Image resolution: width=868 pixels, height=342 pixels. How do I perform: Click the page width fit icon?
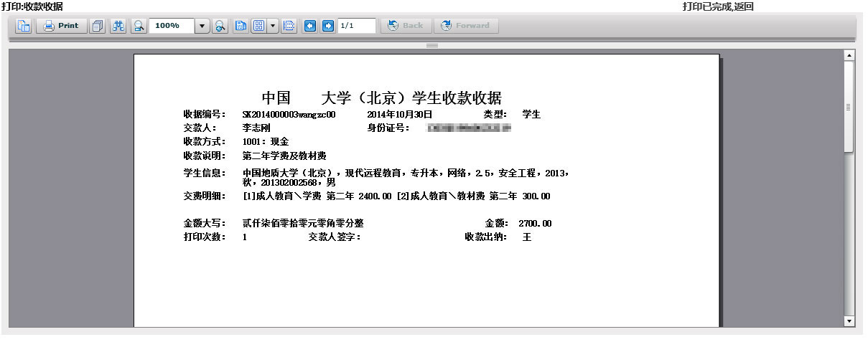point(289,26)
